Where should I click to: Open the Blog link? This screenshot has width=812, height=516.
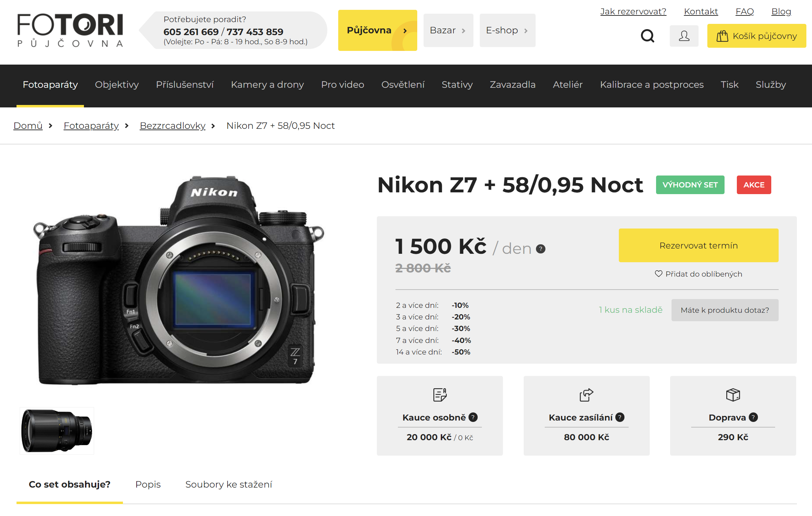click(x=781, y=12)
